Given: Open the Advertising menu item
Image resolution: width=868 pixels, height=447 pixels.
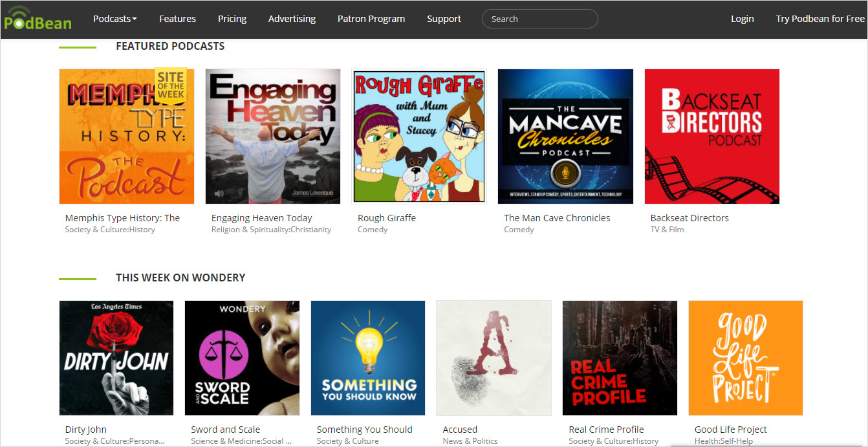Looking at the screenshot, I should click(292, 19).
